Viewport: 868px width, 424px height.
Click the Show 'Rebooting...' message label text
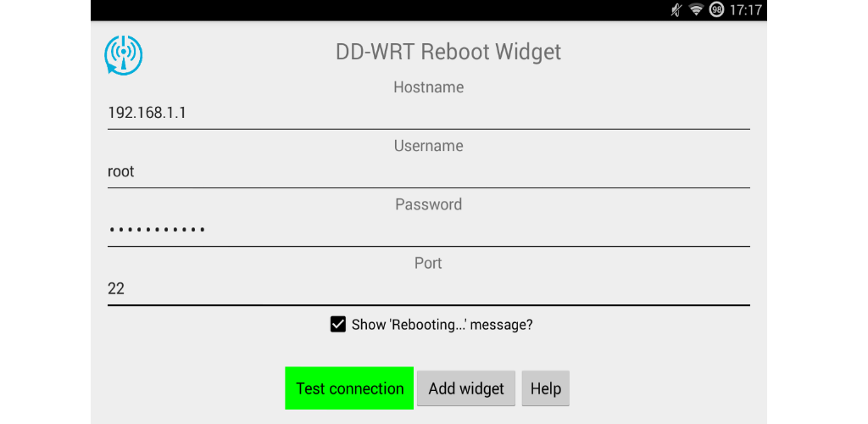tap(442, 325)
